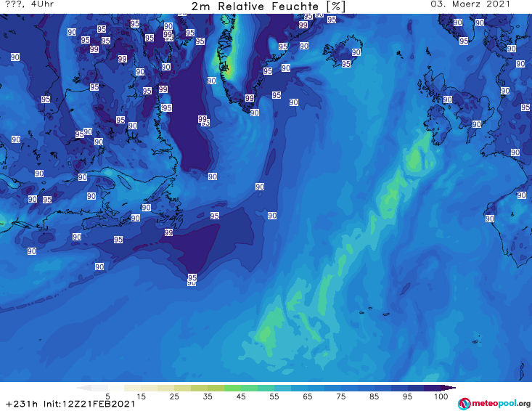
Task: Click the legend value '85'
Action: tap(374, 396)
